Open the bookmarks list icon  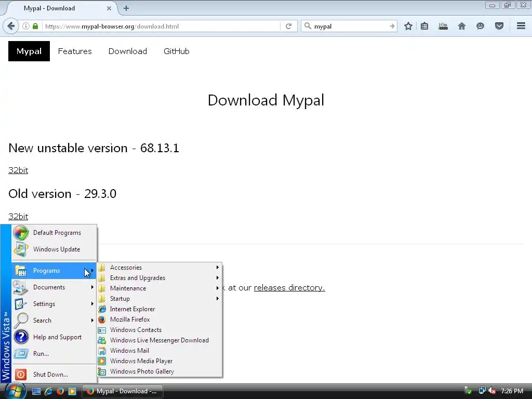(x=424, y=26)
